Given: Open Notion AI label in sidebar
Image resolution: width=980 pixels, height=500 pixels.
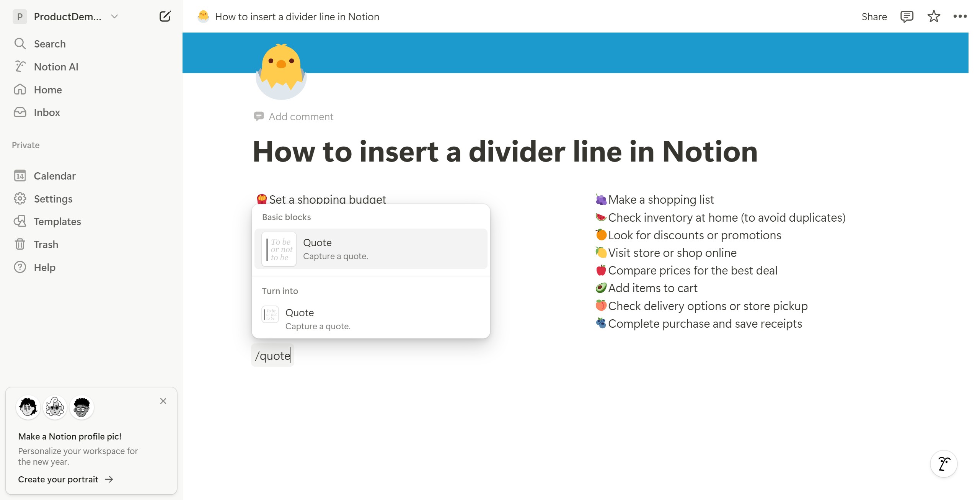Looking at the screenshot, I should click(x=56, y=67).
